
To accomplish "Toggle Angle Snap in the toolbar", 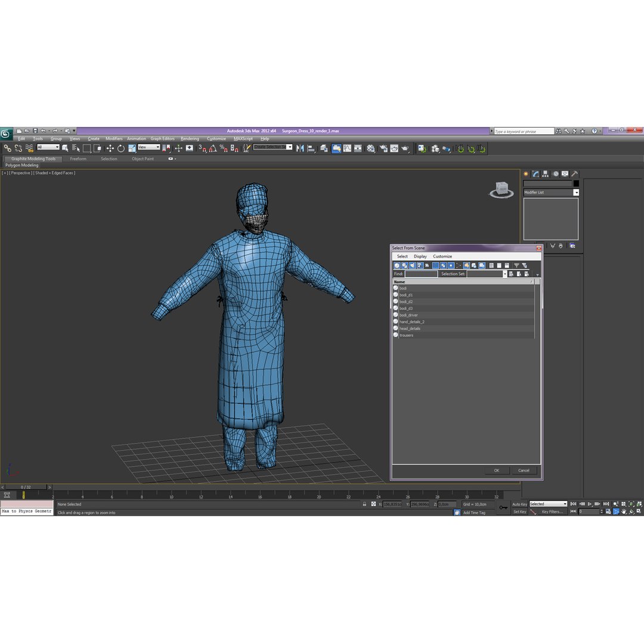I will (213, 148).
